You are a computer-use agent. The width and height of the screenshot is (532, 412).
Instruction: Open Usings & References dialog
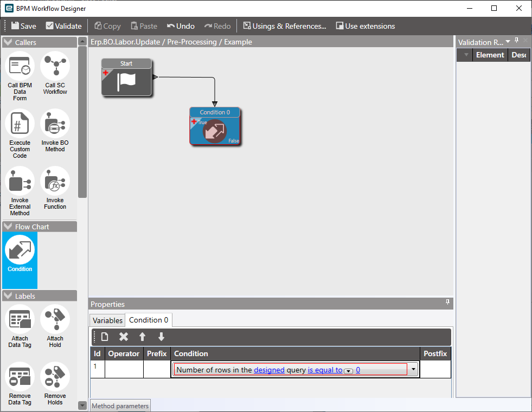click(x=285, y=26)
